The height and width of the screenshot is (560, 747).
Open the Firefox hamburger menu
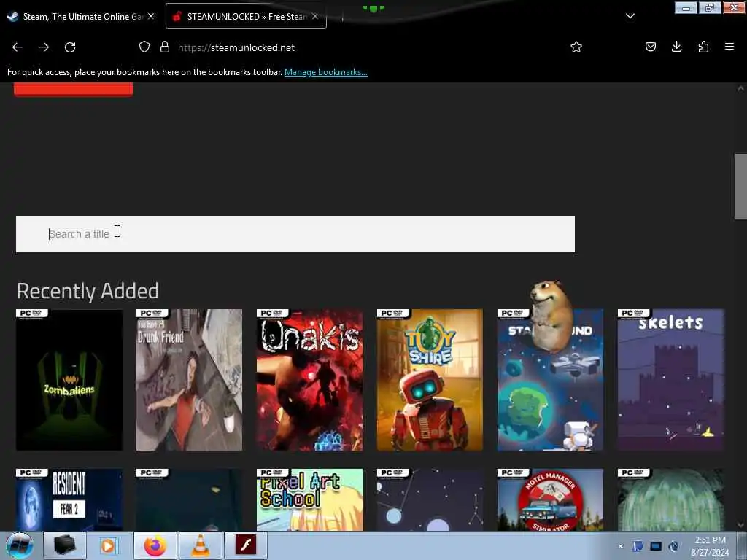(x=729, y=47)
